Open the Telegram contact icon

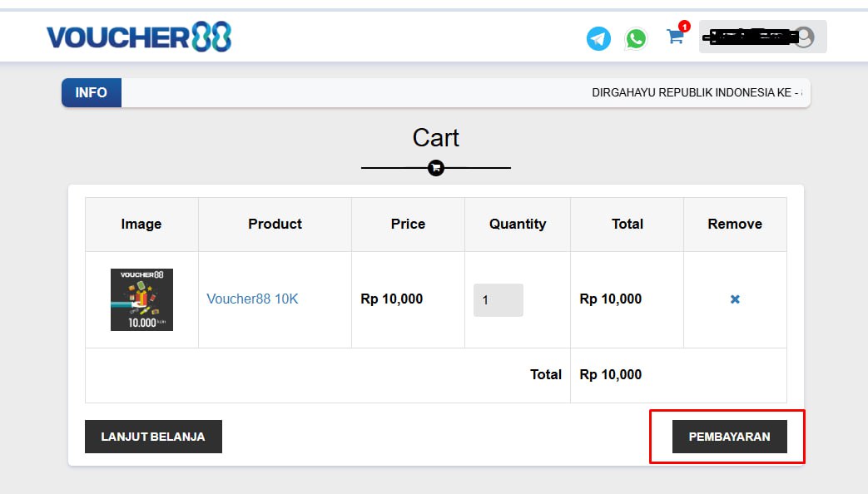point(598,39)
